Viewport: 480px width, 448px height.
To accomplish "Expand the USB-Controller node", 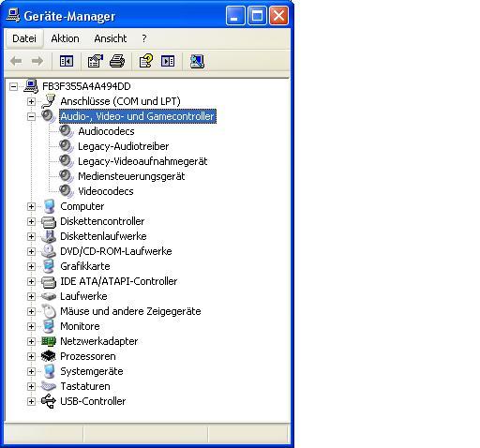I will point(31,401).
